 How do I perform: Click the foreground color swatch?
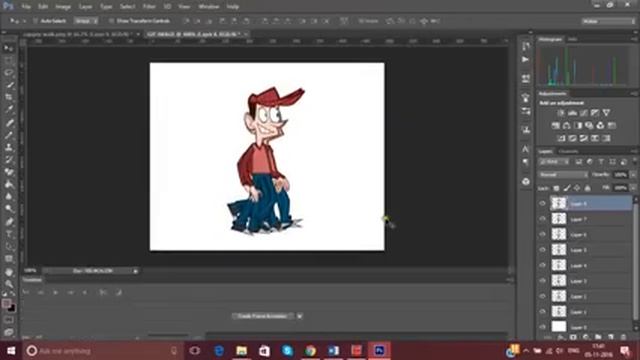[6, 304]
